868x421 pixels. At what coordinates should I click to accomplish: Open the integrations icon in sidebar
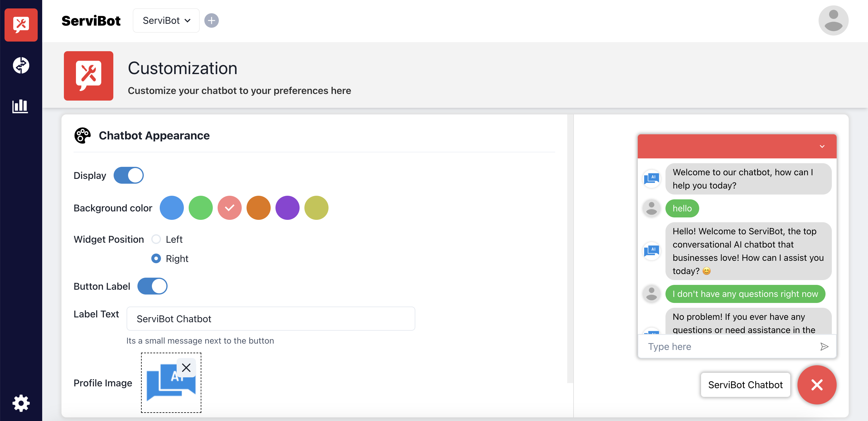pos(21,65)
